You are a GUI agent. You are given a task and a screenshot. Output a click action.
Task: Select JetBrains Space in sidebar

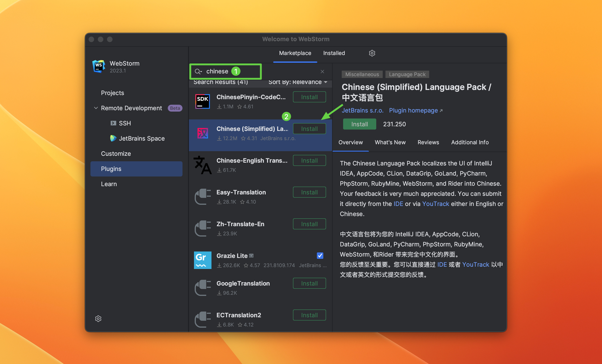pyautogui.click(x=142, y=138)
